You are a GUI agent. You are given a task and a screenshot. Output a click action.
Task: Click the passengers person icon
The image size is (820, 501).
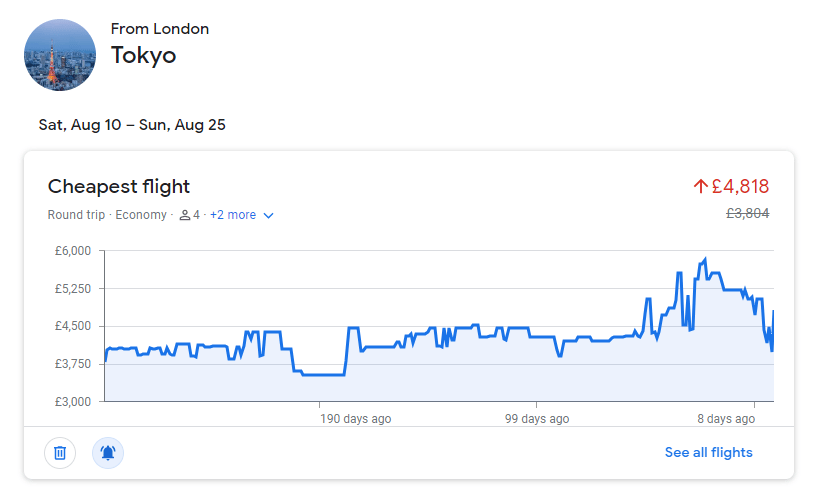coord(184,215)
